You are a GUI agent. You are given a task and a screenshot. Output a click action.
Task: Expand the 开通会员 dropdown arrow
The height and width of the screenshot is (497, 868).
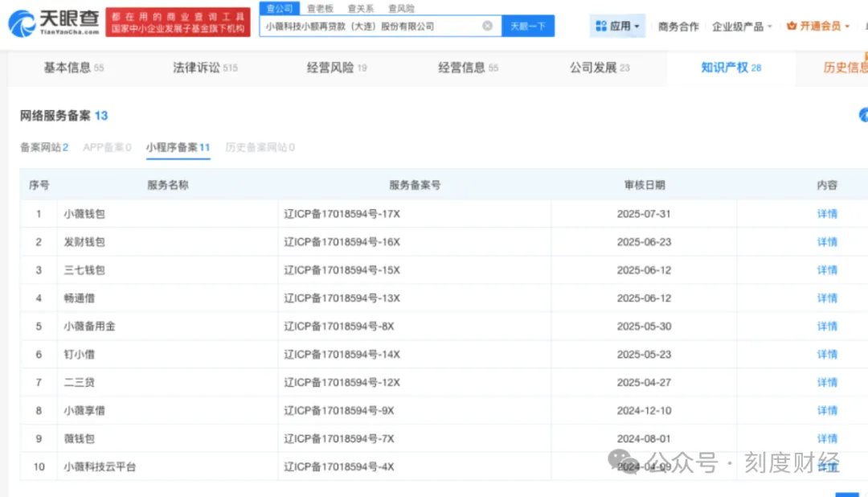click(847, 27)
